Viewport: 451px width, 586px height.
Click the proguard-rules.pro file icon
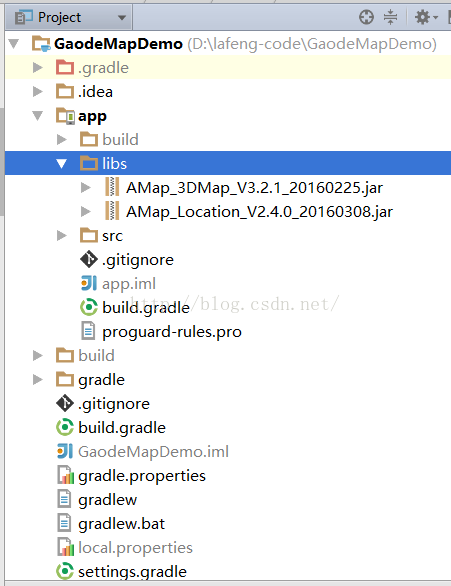[x=88, y=331]
